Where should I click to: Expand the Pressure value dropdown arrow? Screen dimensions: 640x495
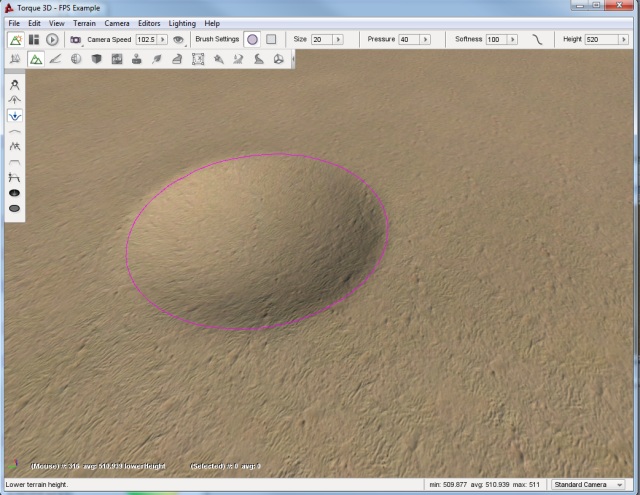426,39
